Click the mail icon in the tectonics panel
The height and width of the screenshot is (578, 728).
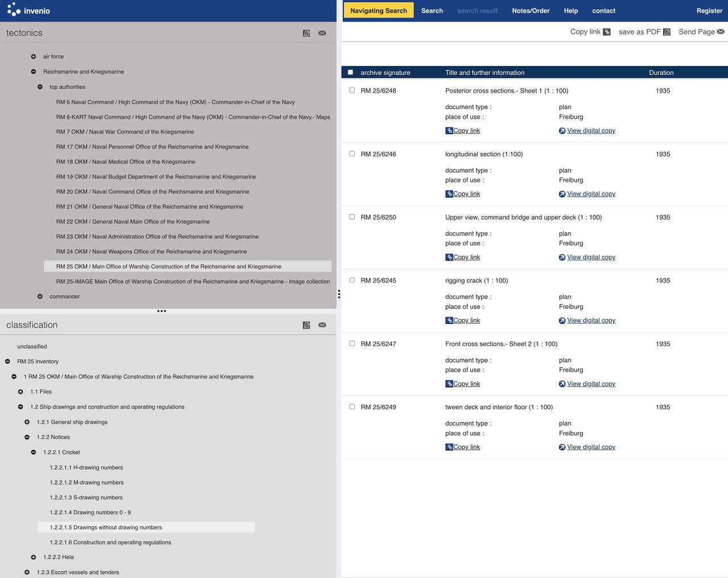tap(322, 34)
